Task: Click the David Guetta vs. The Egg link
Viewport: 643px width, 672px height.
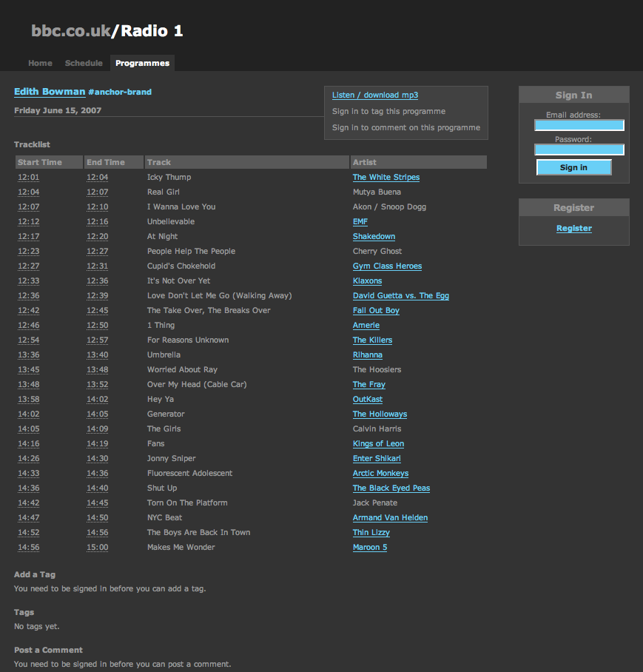Action: click(x=400, y=295)
